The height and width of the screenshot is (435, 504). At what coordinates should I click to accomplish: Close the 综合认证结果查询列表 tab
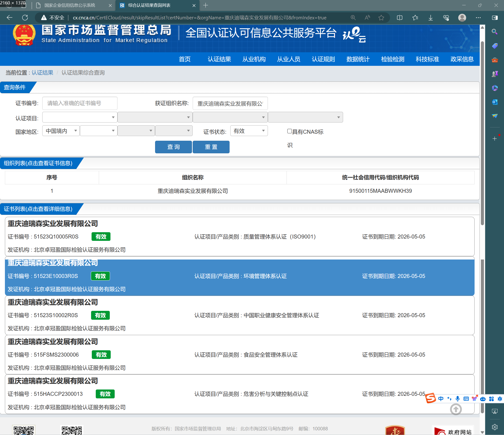pos(194,5)
